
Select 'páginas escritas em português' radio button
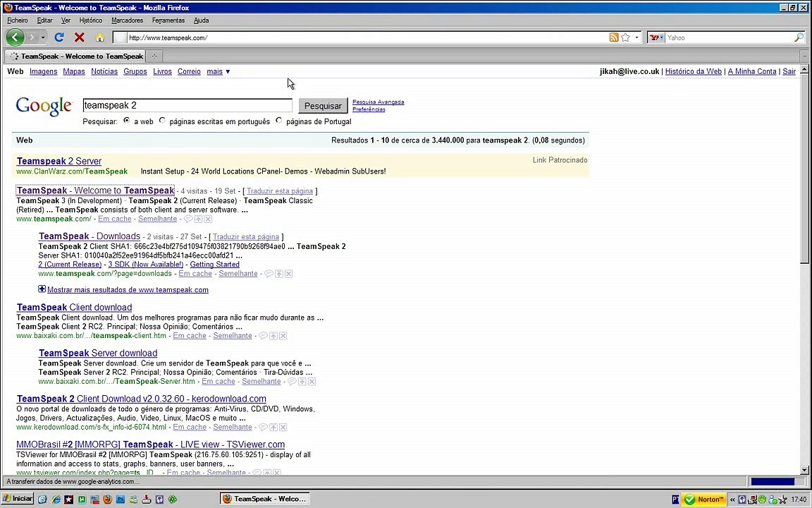pyautogui.click(x=163, y=121)
